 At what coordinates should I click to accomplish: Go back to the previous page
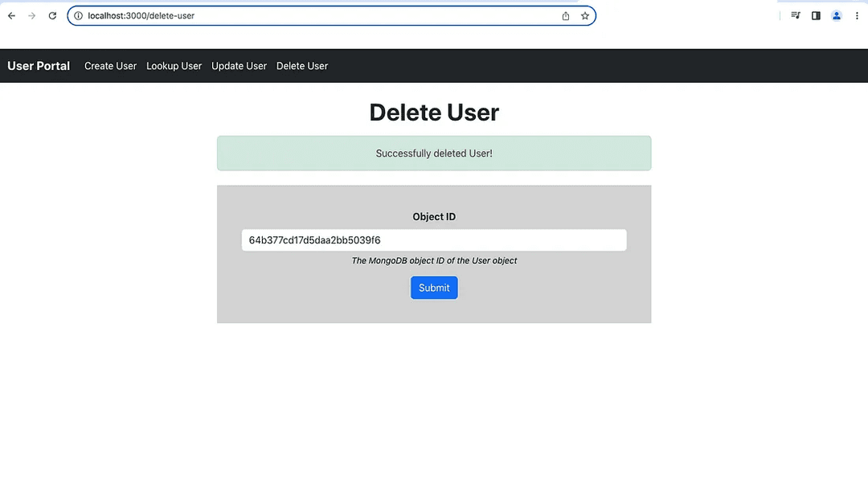pyautogui.click(x=11, y=16)
